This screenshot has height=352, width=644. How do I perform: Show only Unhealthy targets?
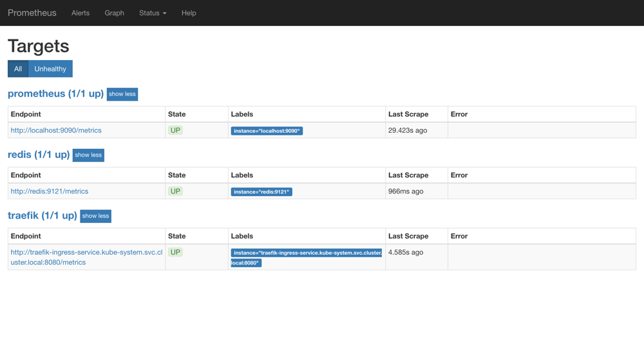50,69
